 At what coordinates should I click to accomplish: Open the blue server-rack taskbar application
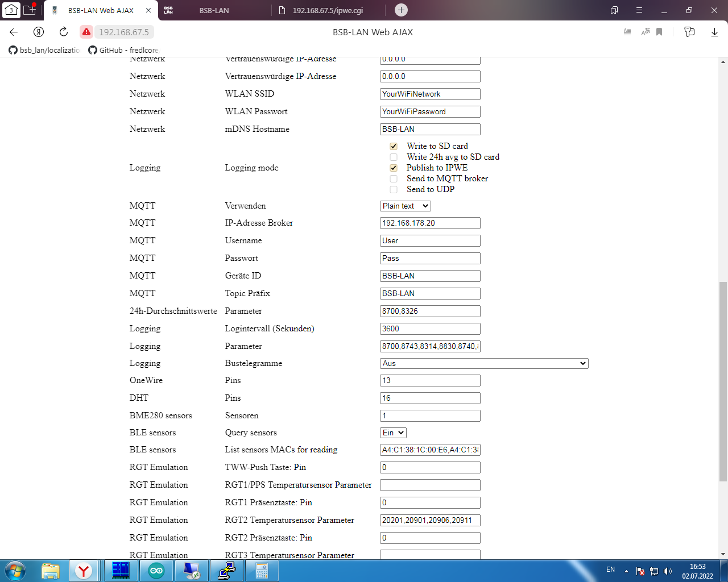tap(121, 571)
